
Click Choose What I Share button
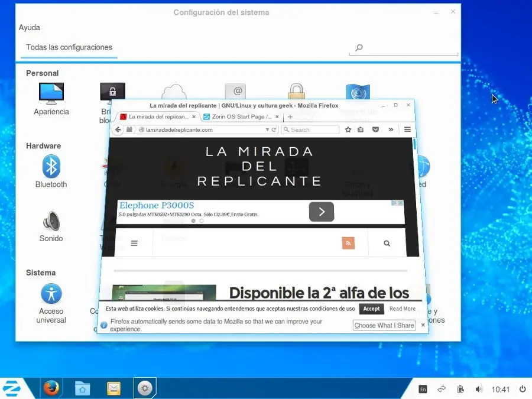point(384,325)
